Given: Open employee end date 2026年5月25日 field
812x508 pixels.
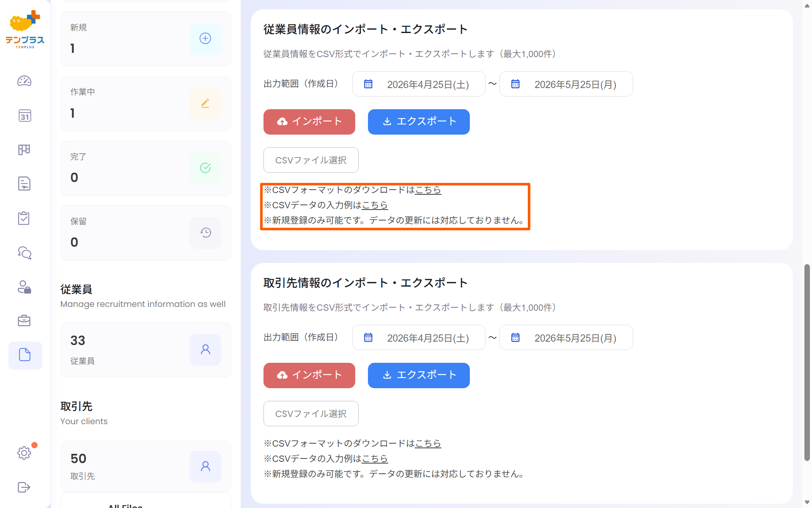Looking at the screenshot, I should coord(566,84).
